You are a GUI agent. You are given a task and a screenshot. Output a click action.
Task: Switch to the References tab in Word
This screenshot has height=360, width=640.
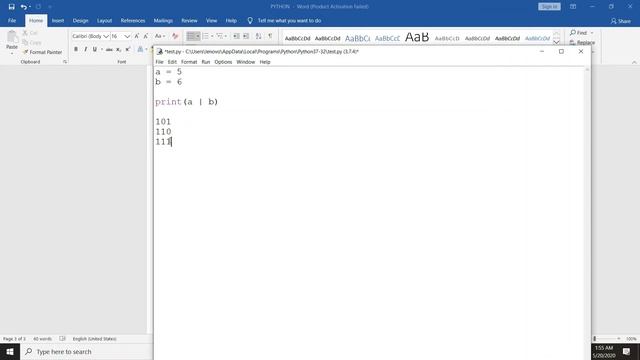click(x=133, y=20)
